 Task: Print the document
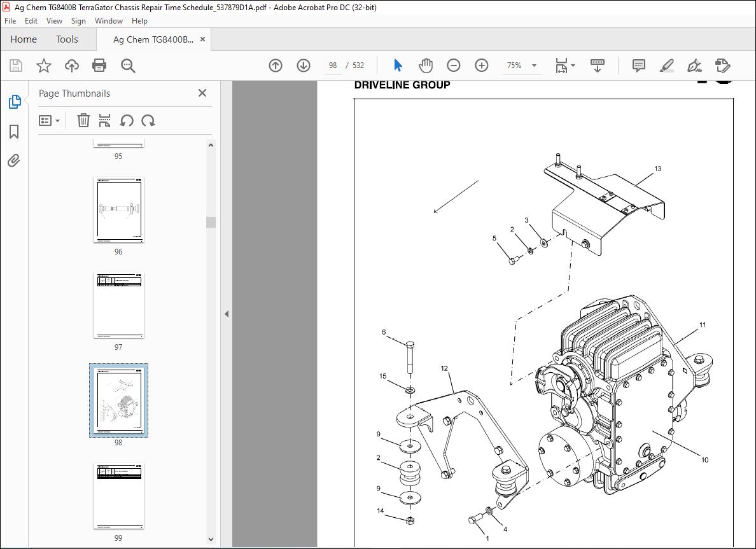pos(99,66)
